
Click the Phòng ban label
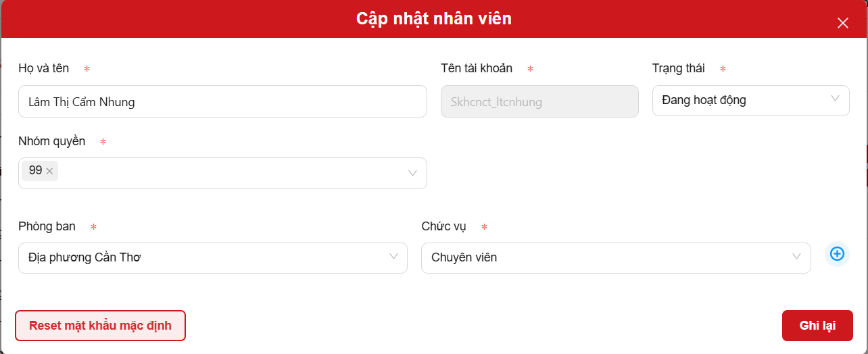47,226
